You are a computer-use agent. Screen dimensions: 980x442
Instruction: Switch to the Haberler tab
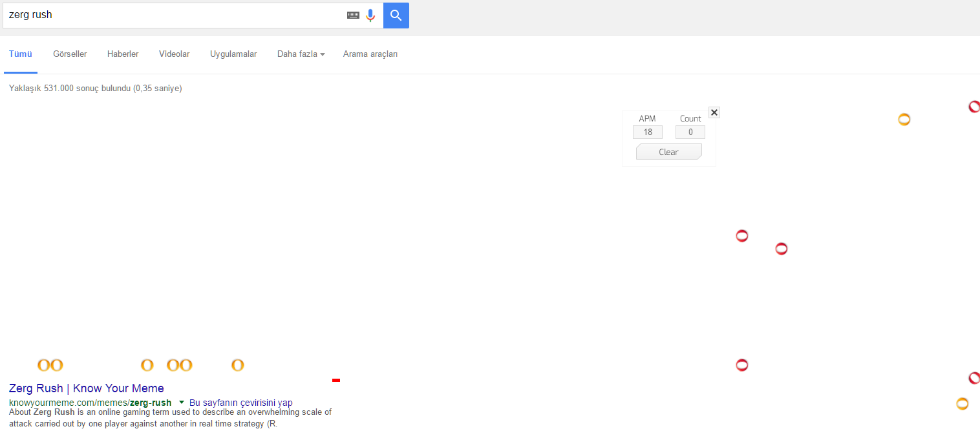[123, 54]
